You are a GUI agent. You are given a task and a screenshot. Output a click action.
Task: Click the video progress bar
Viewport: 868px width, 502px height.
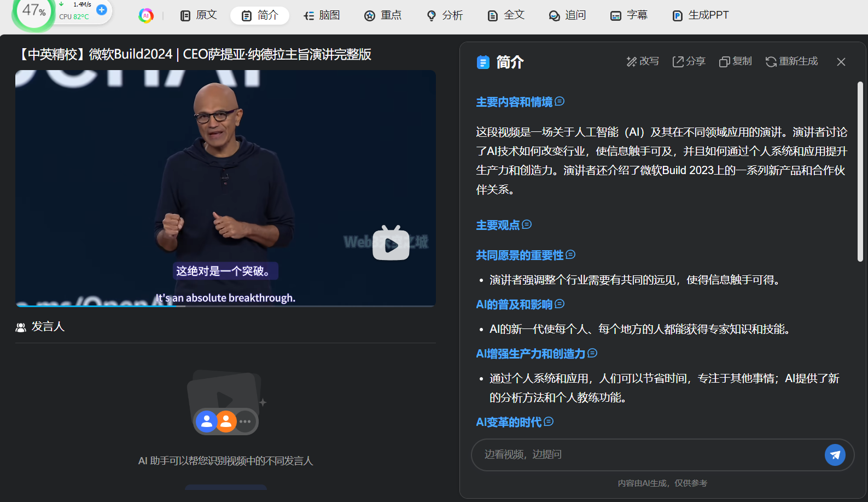(225, 305)
